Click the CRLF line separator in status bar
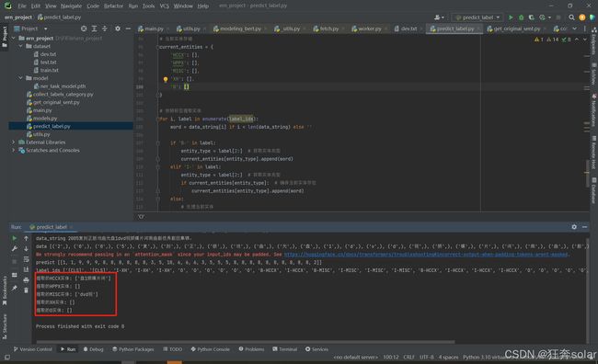The width and height of the screenshot is (598, 364). (x=408, y=358)
